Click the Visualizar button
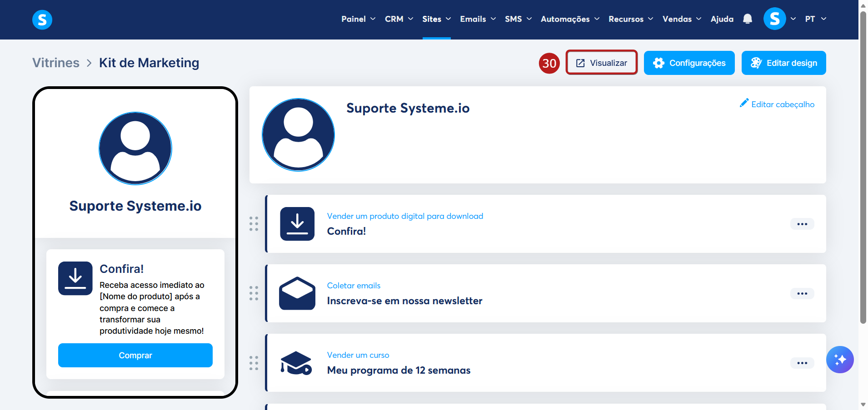This screenshot has width=868, height=410. [x=602, y=63]
